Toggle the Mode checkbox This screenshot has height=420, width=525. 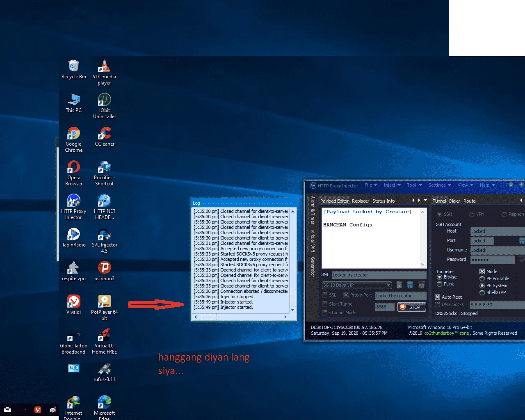tap(482, 272)
